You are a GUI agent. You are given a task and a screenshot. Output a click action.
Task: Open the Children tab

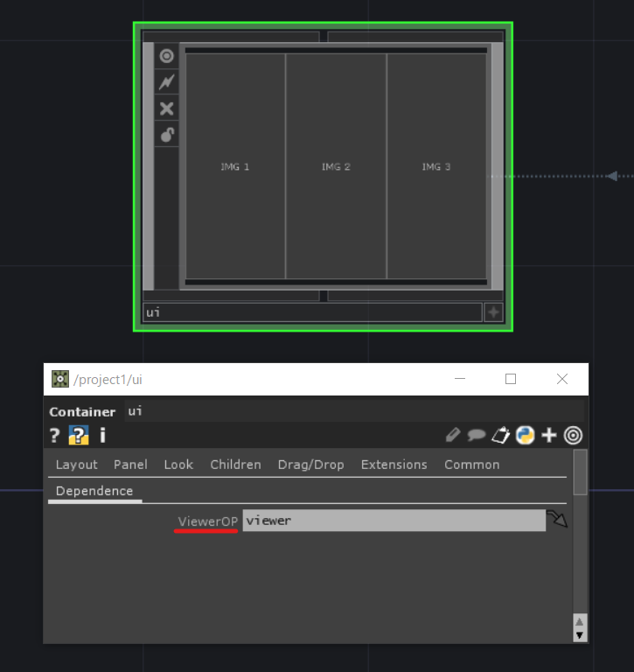[235, 465]
